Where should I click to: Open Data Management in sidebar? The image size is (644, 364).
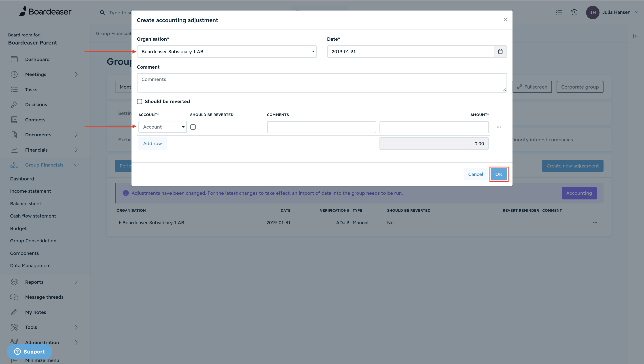click(30, 265)
